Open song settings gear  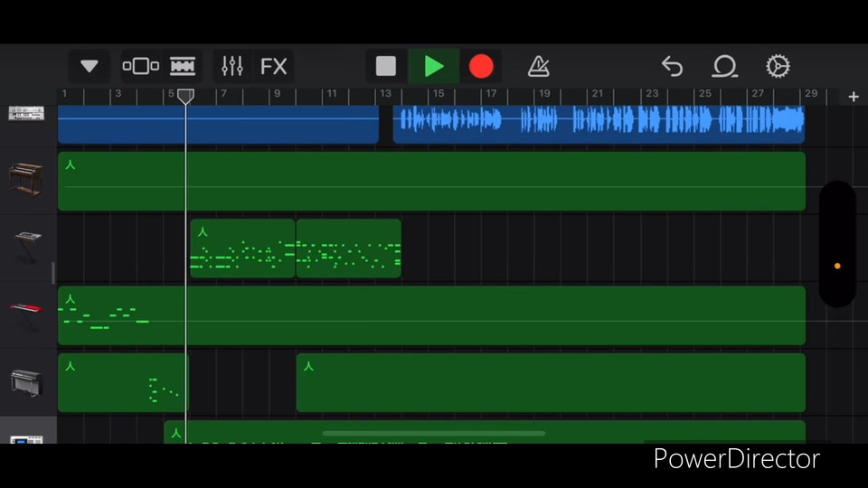coord(778,66)
